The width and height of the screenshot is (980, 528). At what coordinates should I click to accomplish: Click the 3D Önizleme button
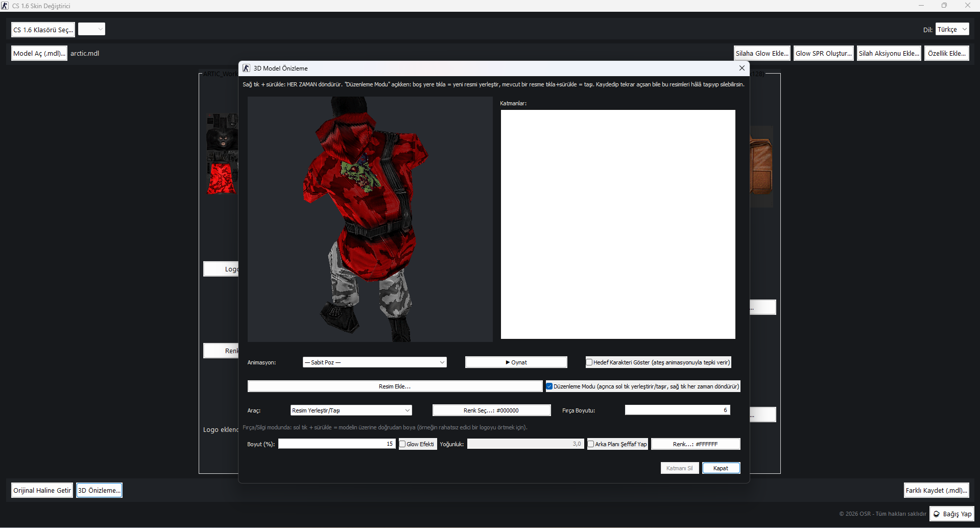coord(100,490)
